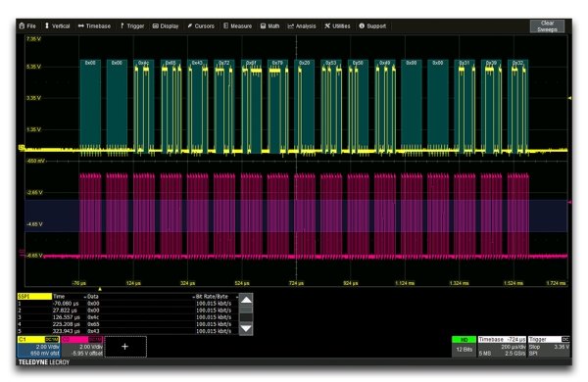Open the C2 channel descriptor box

82,347
